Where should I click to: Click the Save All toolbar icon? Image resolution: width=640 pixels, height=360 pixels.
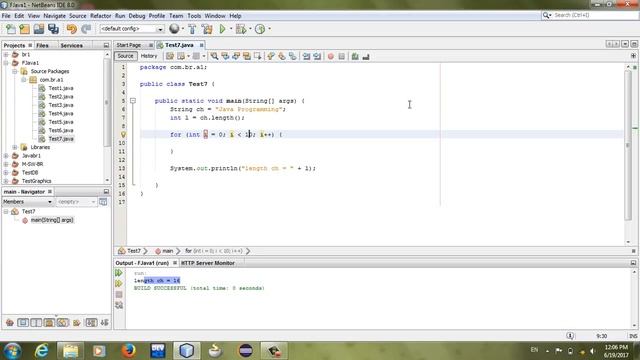53,29
